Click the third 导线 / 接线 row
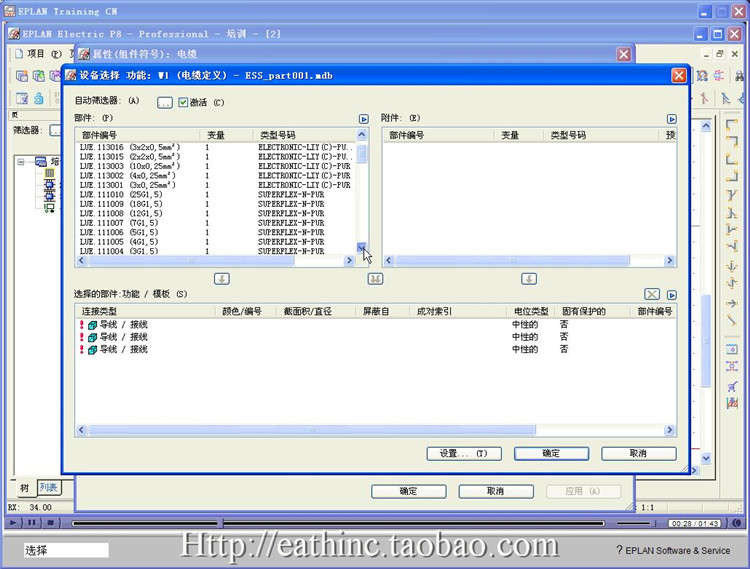This screenshot has height=569, width=750. [x=375, y=350]
